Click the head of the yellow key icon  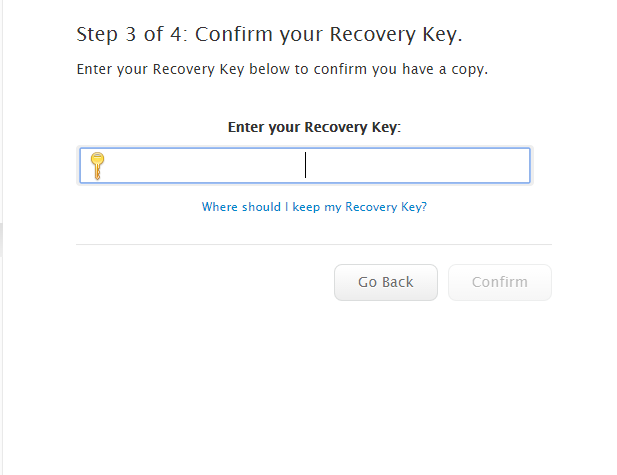click(97, 159)
